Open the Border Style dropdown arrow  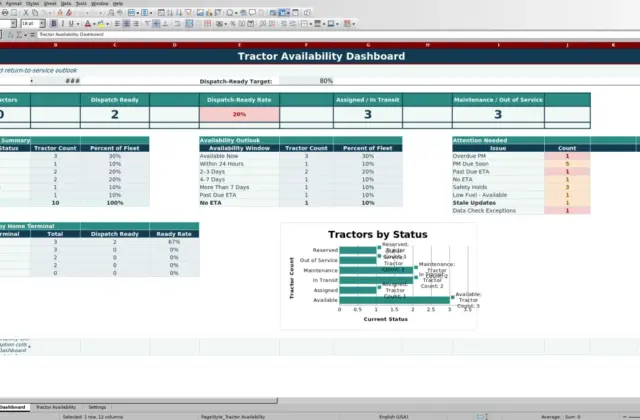click(324, 24)
